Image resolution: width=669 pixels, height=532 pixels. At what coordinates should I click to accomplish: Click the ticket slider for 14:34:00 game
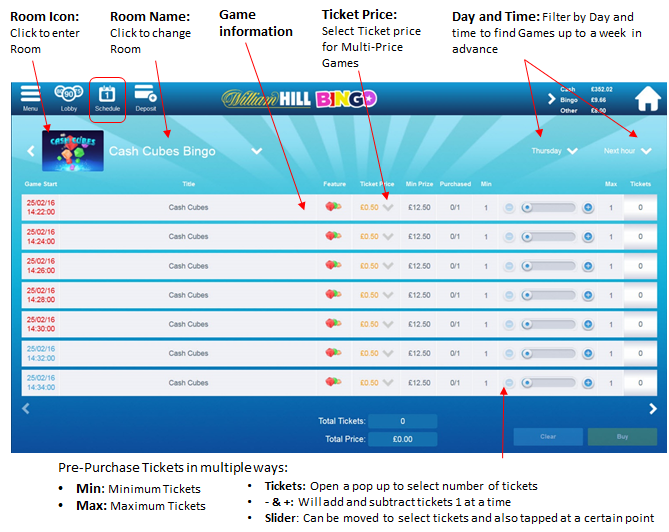pyautogui.click(x=548, y=383)
